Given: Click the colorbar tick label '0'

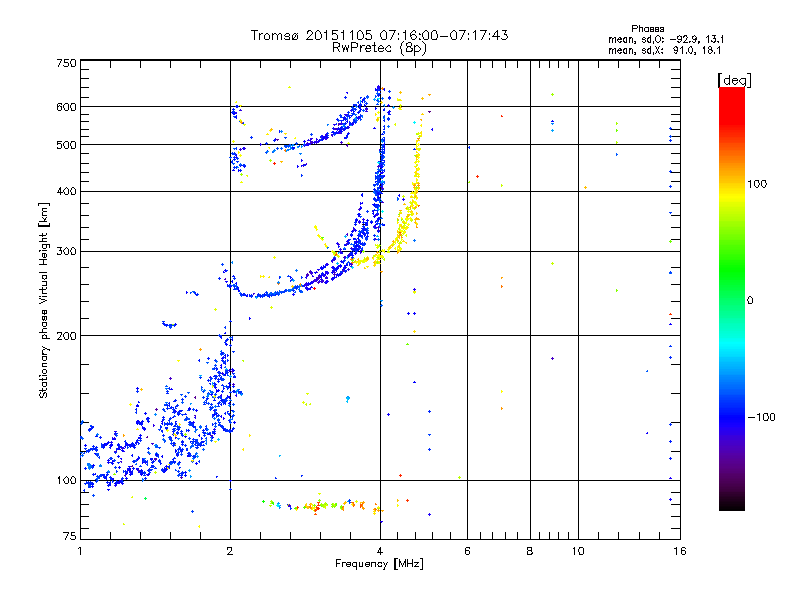Looking at the screenshot, I should 749,300.
